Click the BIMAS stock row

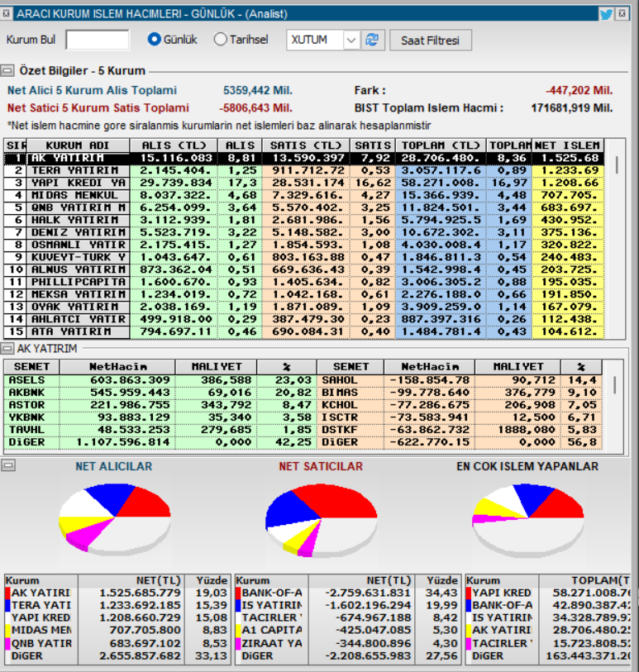[x=460, y=393]
